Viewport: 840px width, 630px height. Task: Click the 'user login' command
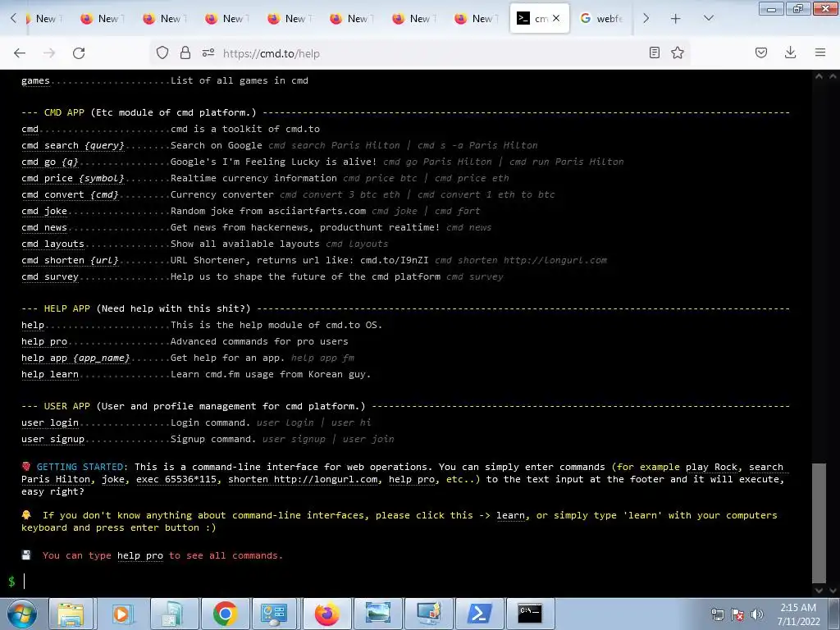click(50, 422)
